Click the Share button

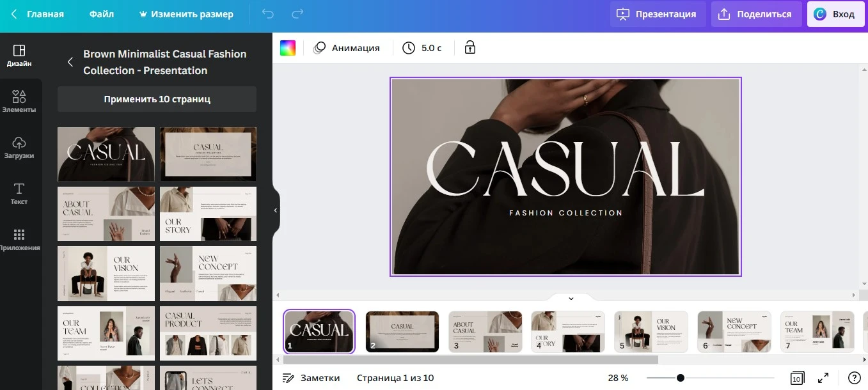(756, 14)
